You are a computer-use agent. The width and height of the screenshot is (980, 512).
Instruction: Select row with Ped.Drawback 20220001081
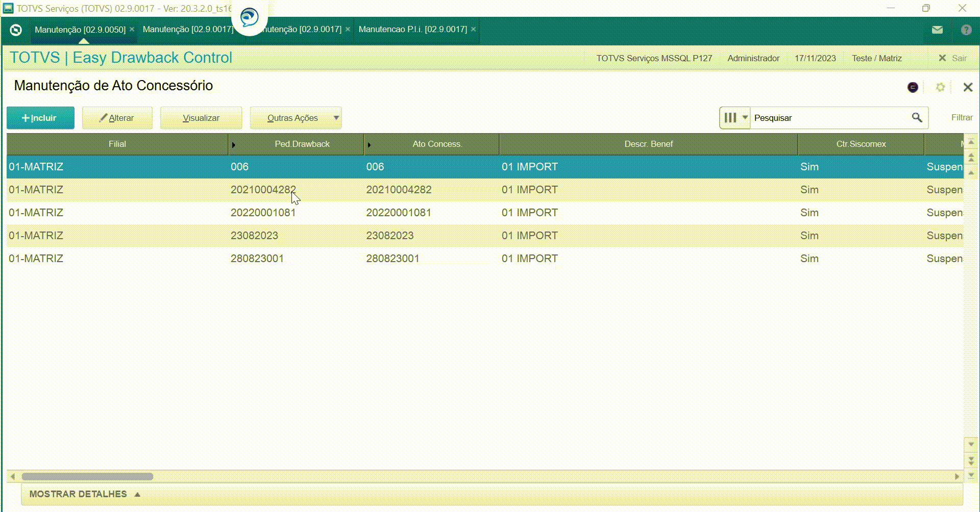pos(485,213)
